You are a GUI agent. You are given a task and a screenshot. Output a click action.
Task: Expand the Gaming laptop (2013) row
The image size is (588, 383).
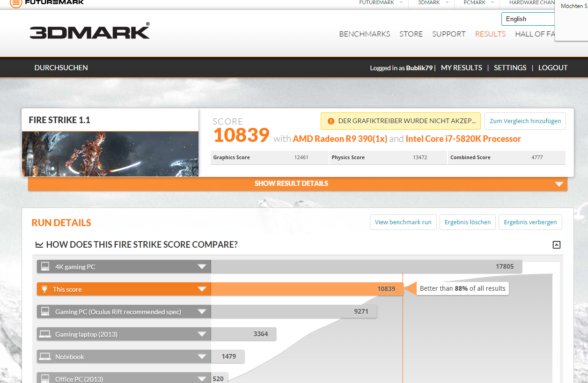pos(202,334)
